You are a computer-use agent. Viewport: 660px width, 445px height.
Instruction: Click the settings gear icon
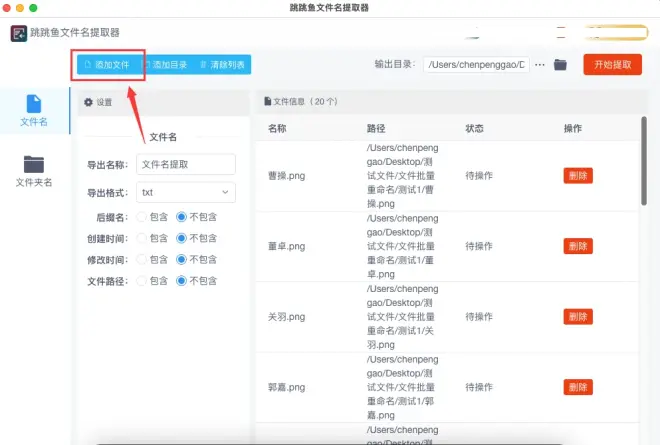(x=88, y=102)
